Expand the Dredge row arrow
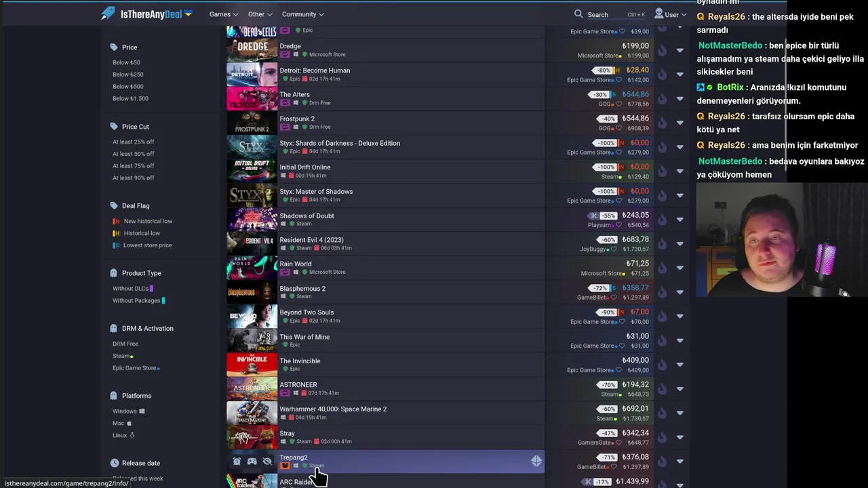 [679, 50]
